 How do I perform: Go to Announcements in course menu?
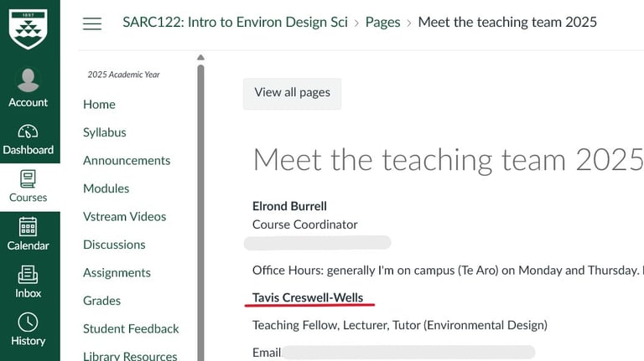click(x=126, y=161)
